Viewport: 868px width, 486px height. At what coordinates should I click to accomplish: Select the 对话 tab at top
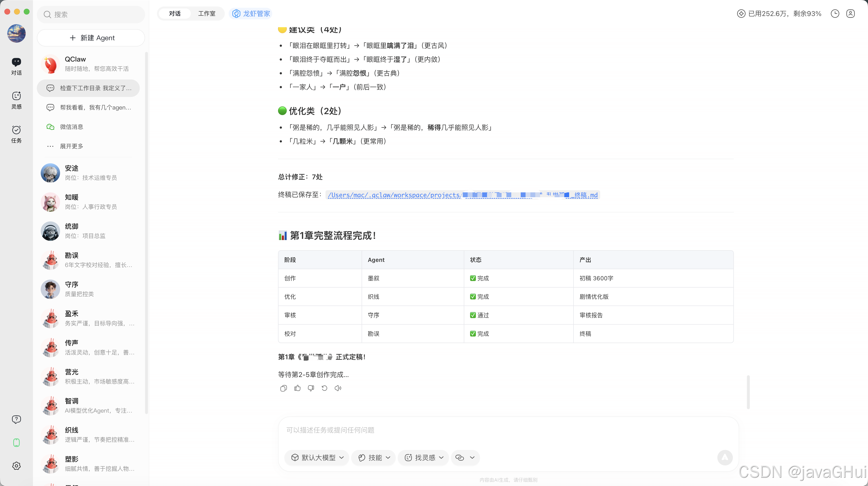coord(175,14)
